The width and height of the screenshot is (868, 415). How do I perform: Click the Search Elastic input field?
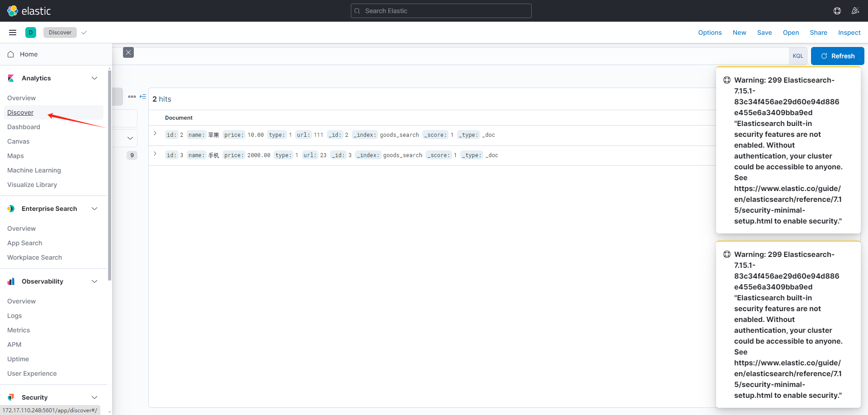click(x=441, y=11)
